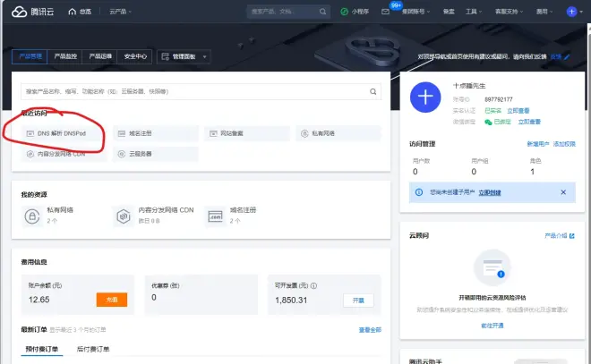The image size is (591, 364).
Task: Dismiss the sub-user notice banner
Action: pyautogui.click(x=563, y=192)
